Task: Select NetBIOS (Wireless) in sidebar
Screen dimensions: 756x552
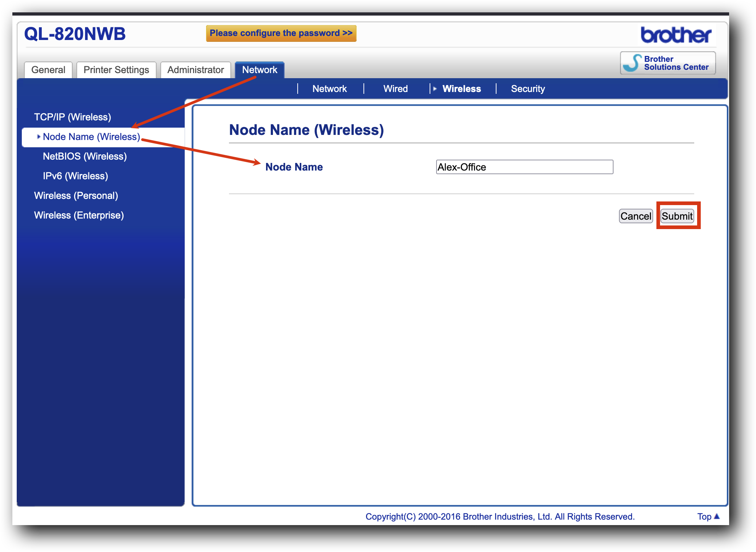Action: click(x=85, y=156)
